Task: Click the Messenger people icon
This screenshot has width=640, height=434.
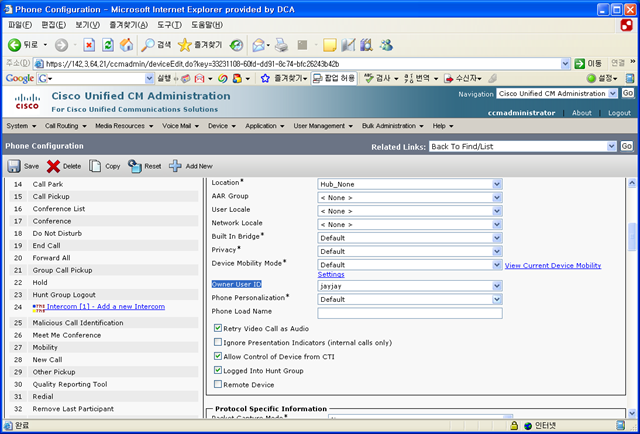Action: pos(386,45)
